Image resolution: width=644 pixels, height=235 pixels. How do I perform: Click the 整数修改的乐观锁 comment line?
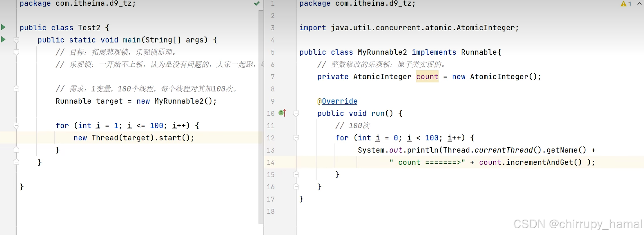pos(382,64)
